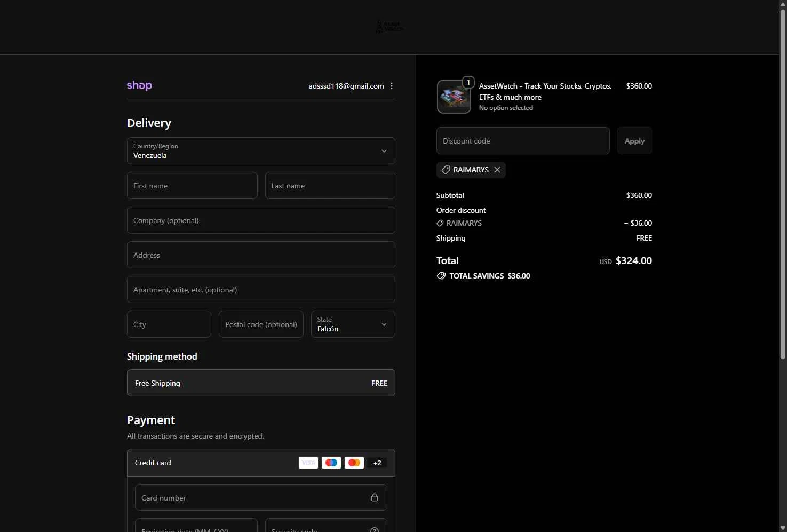This screenshot has height=532, width=787.
Task: Click the total savings tag icon
Action: pos(441,276)
